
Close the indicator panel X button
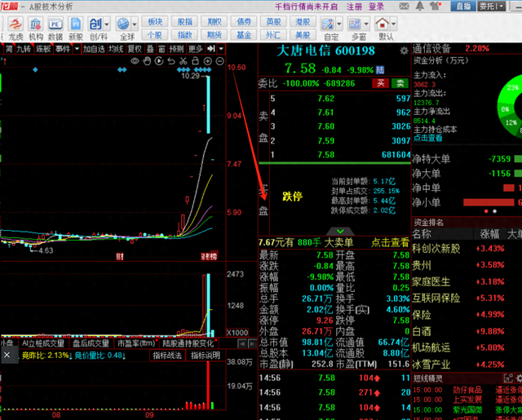click(x=7, y=355)
